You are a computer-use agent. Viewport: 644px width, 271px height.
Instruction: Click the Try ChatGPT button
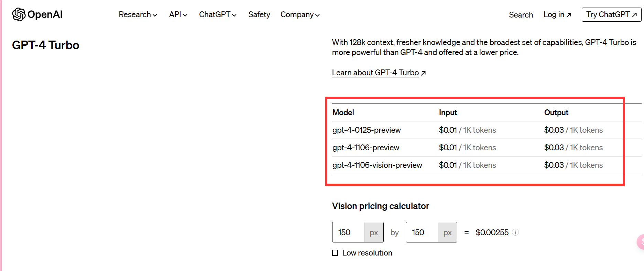pos(611,14)
